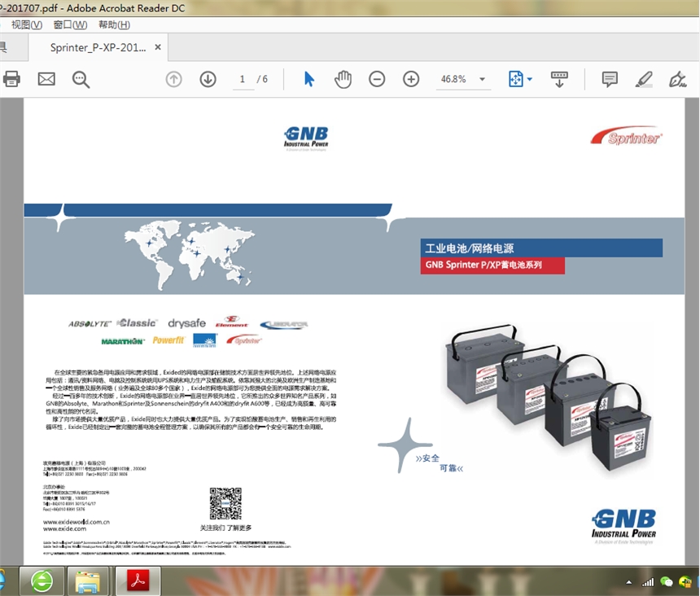700x596 pixels.
Task: Choose the Selection arrow tool
Action: tap(309, 79)
